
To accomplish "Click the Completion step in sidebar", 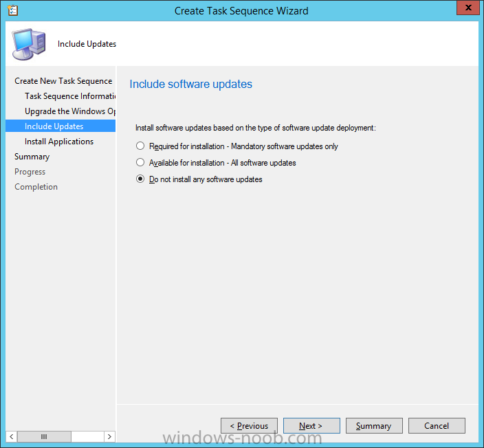I will point(36,187).
